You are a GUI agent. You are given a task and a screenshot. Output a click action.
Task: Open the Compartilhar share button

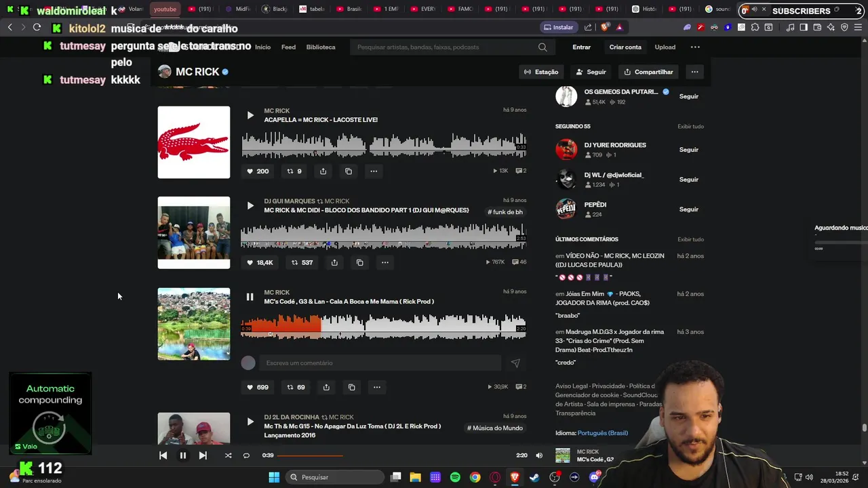point(648,72)
